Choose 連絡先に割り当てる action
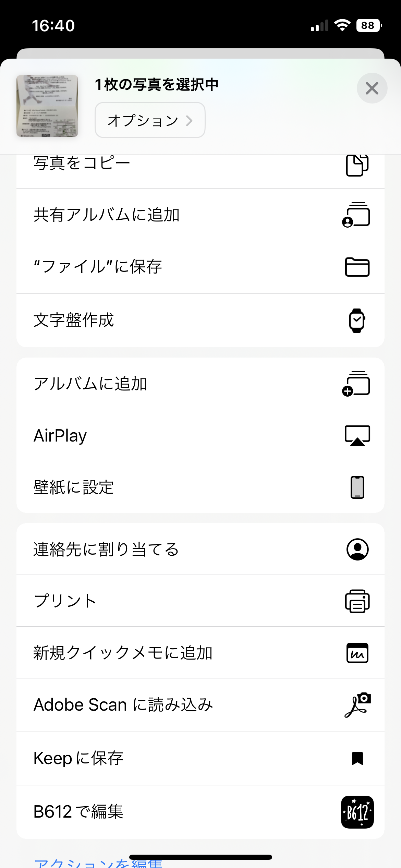Image resolution: width=401 pixels, height=868 pixels. tap(106, 549)
